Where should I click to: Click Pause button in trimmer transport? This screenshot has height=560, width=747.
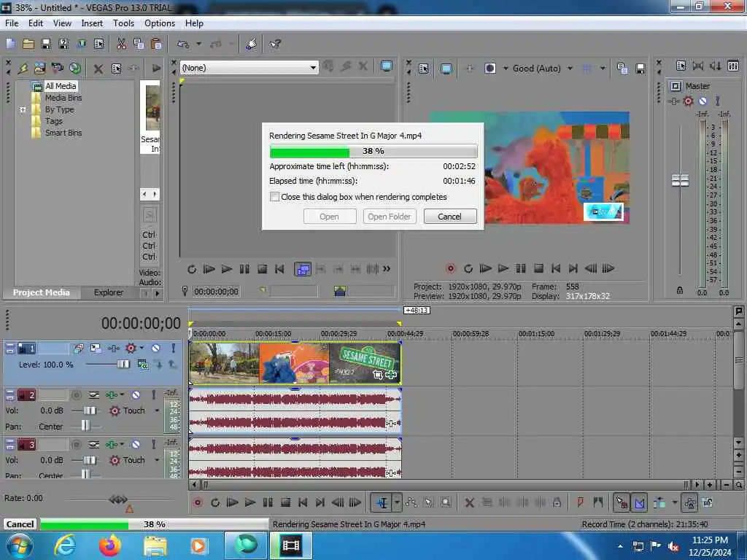pyautogui.click(x=244, y=269)
